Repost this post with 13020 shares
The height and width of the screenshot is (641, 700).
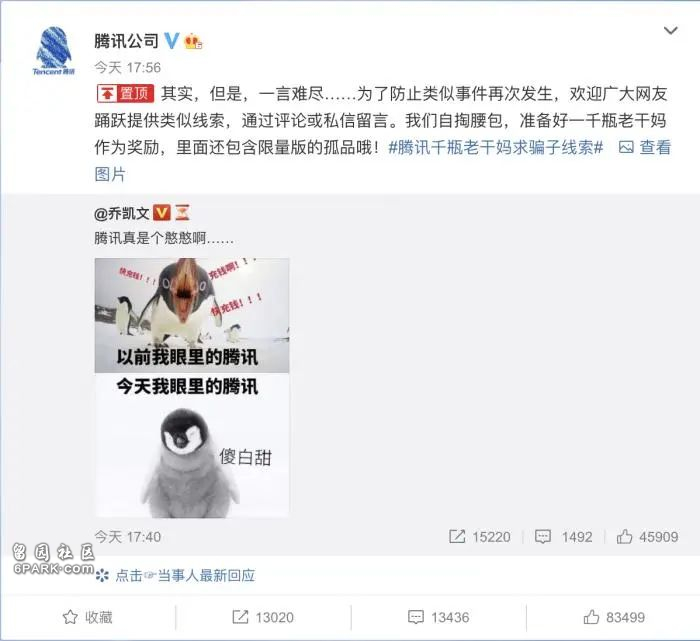point(263,617)
